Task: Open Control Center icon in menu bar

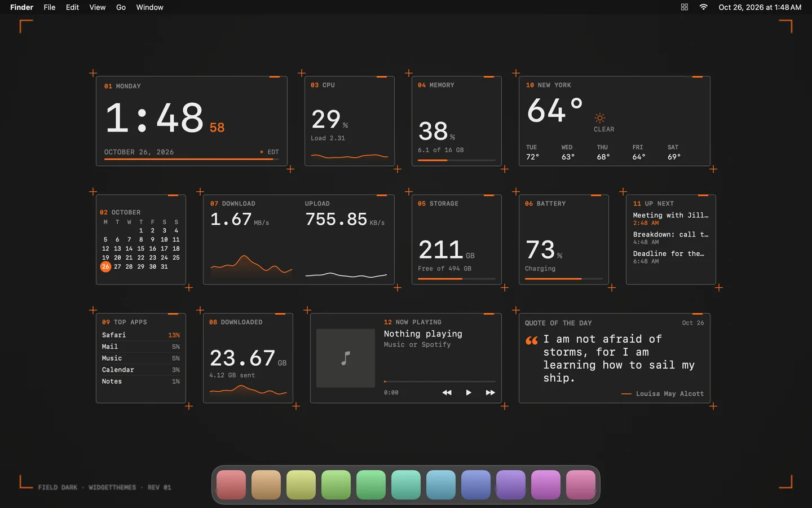Action: (x=685, y=7)
